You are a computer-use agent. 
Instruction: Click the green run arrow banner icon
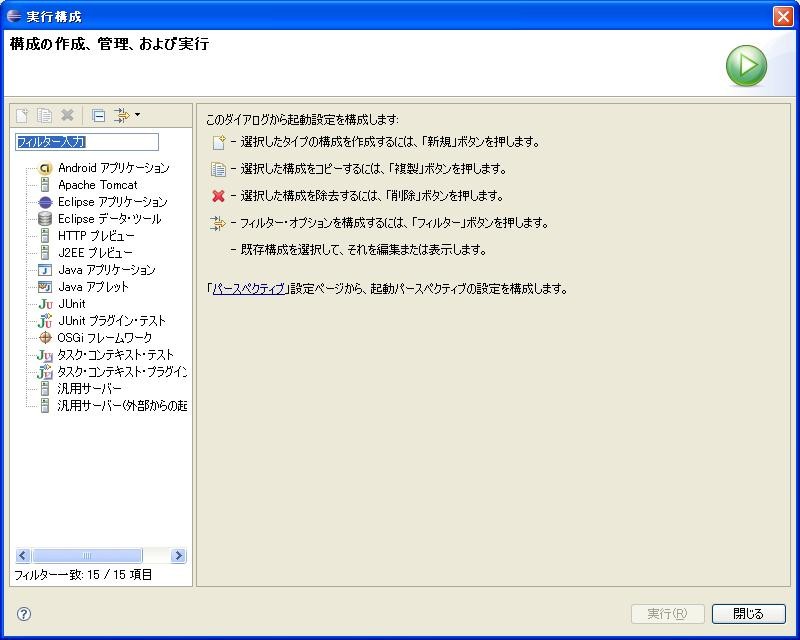[x=746, y=63]
